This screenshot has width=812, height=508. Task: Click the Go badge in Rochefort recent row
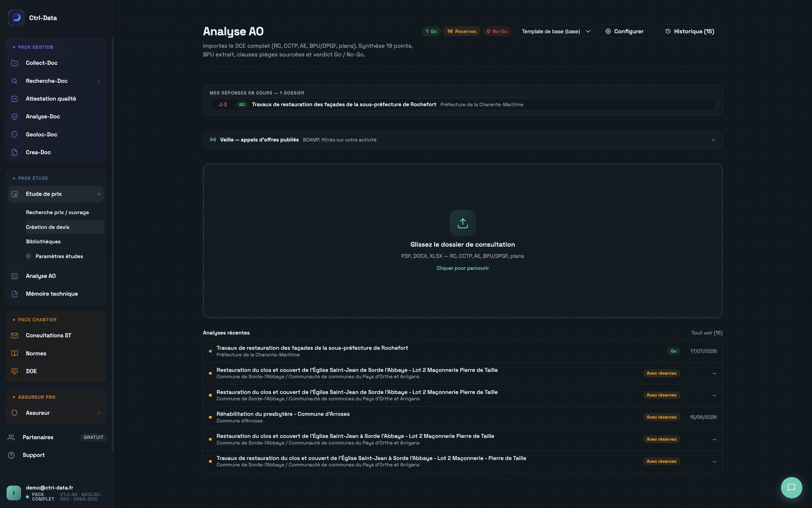point(673,351)
